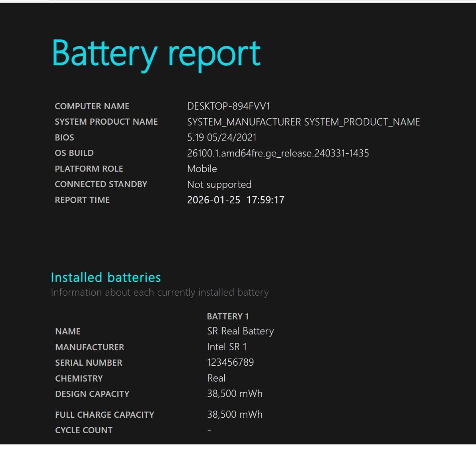Image resolution: width=476 pixels, height=449 pixels.
Task: Click the SYSTEM_MANUFACTURER SYSTEM_PRODUCT_NAME value
Action: 303,122
